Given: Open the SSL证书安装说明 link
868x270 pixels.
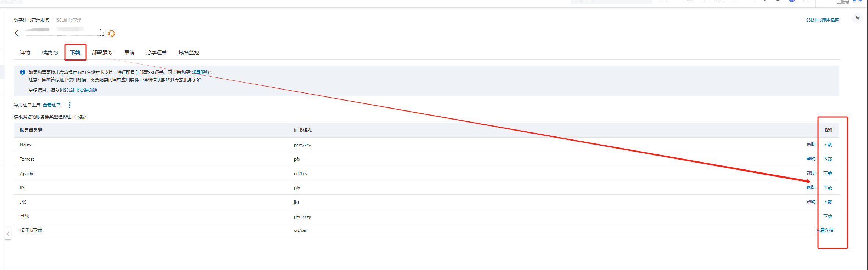Looking at the screenshot, I should 80,90.
